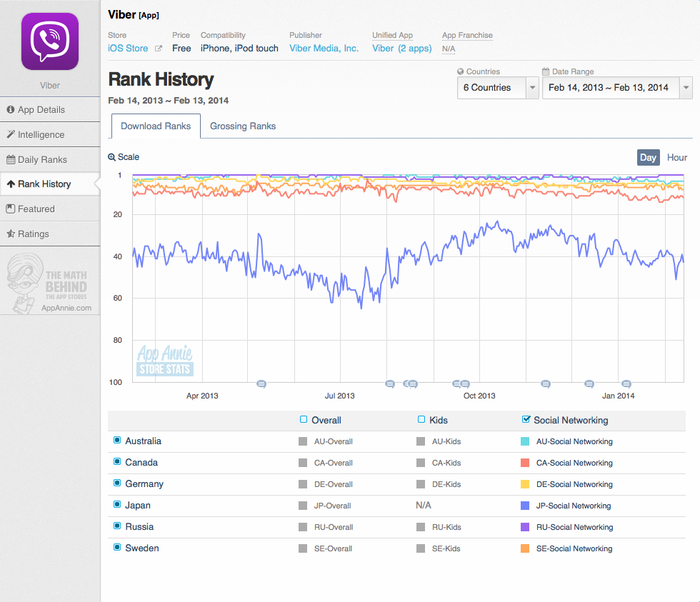Click the JP-Social Networking blue swatch
The width and height of the screenshot is (700, 602).
click(x=525, y=506)
